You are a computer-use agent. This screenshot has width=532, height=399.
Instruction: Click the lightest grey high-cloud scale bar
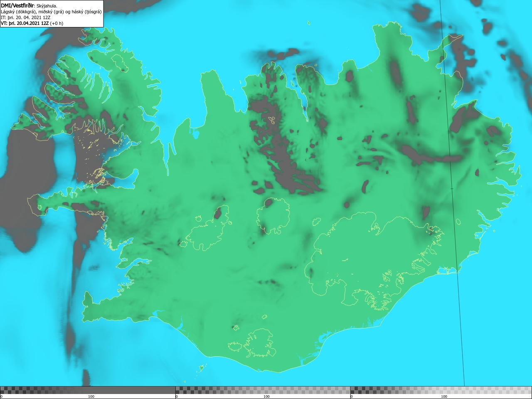coord(441,390)
